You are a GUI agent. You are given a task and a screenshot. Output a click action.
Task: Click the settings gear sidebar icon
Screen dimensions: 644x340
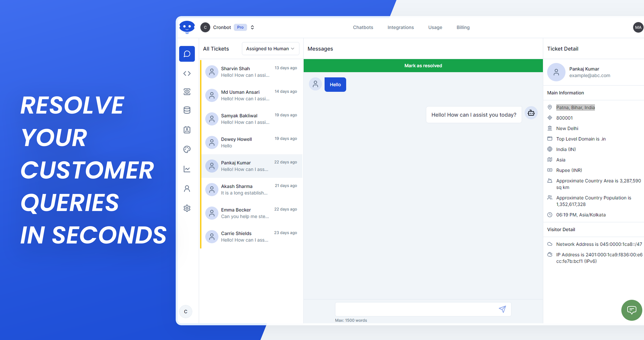coord(187,208)
